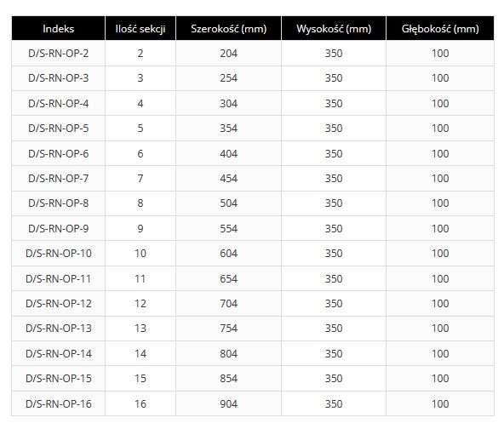Select the D/S-RN-OP-5 index cell

pos(58,129)
